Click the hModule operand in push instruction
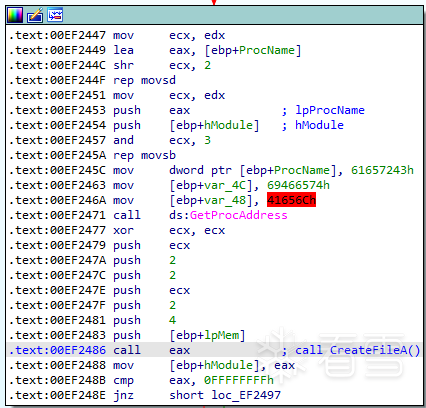 pos(228,125)
